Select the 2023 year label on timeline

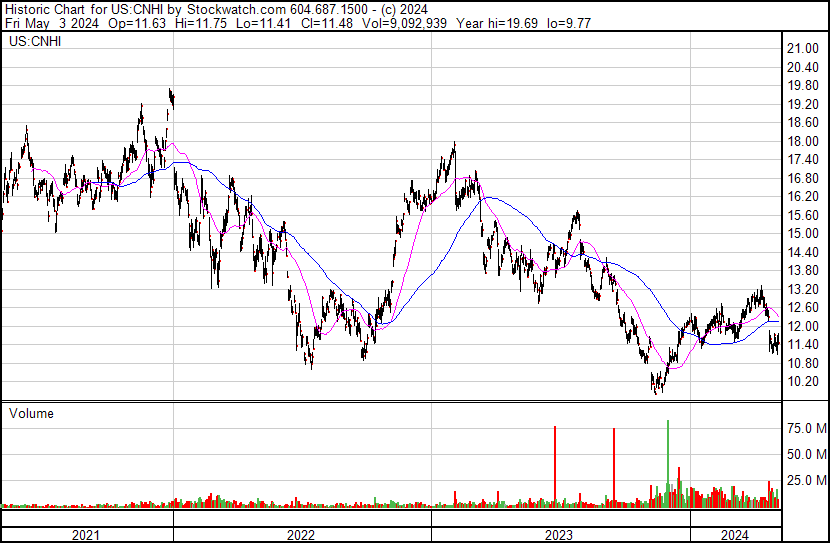click(x=559, y=535)
